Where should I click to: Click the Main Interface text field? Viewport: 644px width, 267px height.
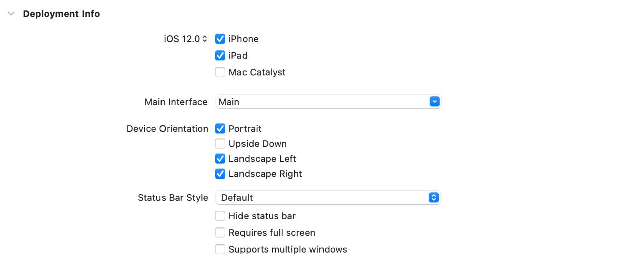pos(322,102)
